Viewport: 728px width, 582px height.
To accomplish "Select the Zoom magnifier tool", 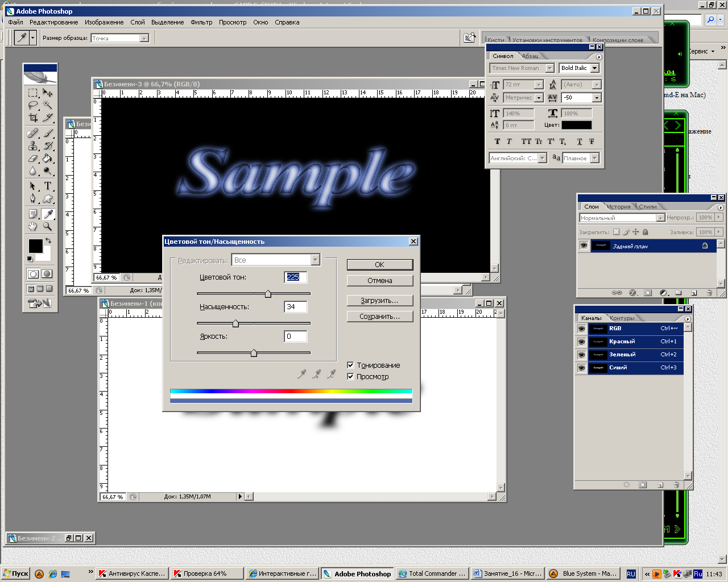I will pyautogui.click(x=48, y=226).
